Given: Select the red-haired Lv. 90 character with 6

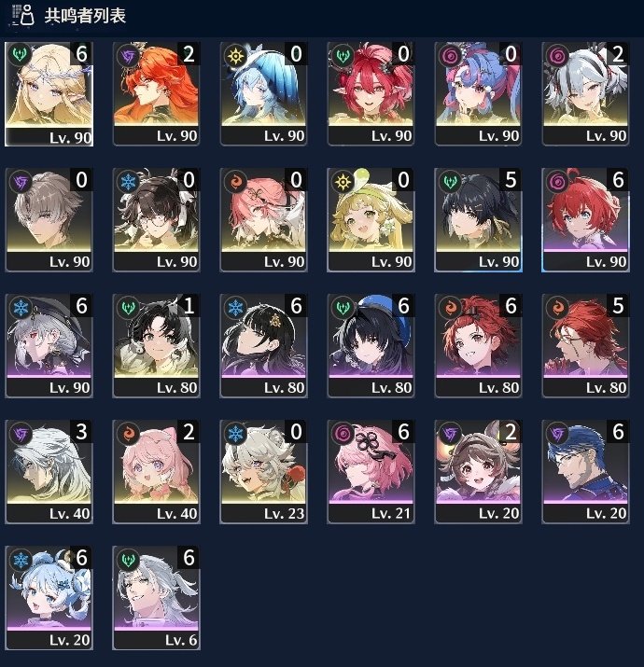Looking at the screenshot, I should click(x=585, y=220).
